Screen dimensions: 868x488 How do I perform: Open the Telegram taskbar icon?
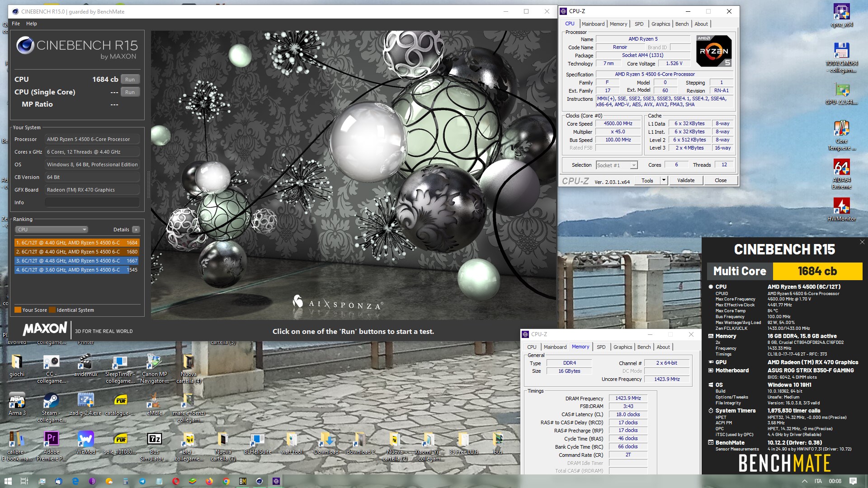pyautogui.click(x=142, y=481)
